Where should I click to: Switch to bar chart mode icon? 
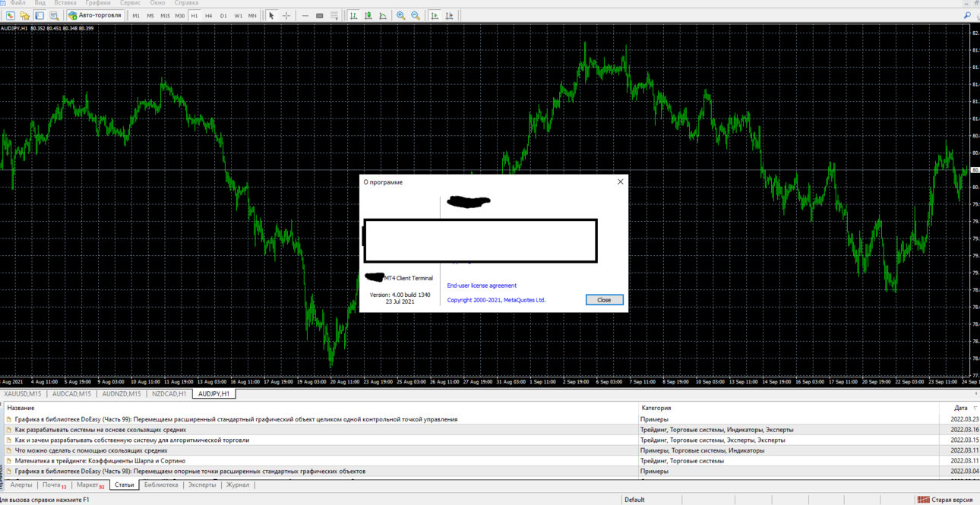click(x=353, y=15)
